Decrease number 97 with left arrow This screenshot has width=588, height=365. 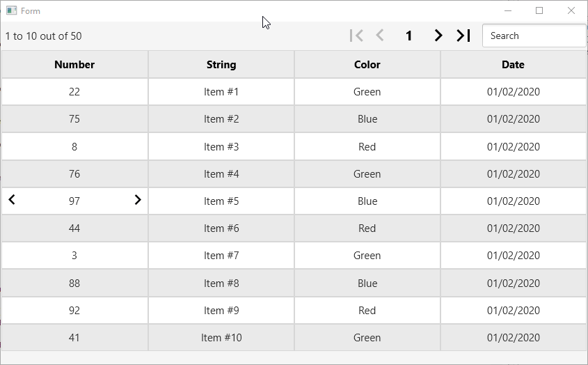pos(12,200)
